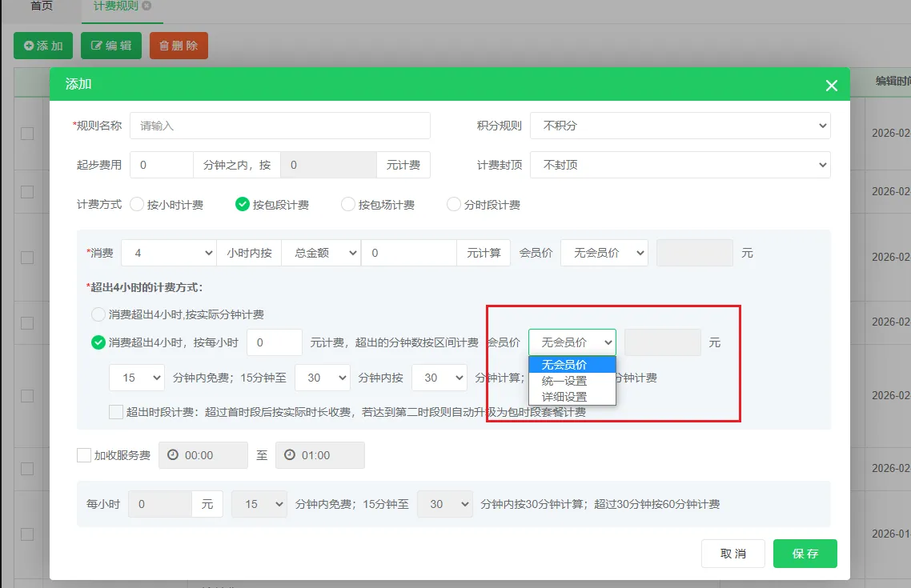Select the 分时段计费 radio option

pyautogui.click(x=455, y=205)
